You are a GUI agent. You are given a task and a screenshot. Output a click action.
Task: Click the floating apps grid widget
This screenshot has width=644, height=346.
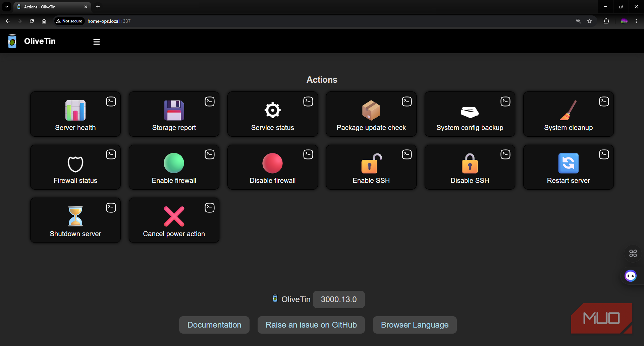pos(633,254)
